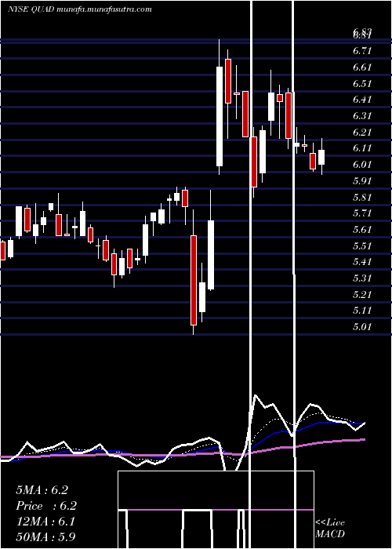Click the NYSE QUAD munafasutra.com title text
Image resolution: width=392 pixels, height=549 pixels.
coord(80,9)
